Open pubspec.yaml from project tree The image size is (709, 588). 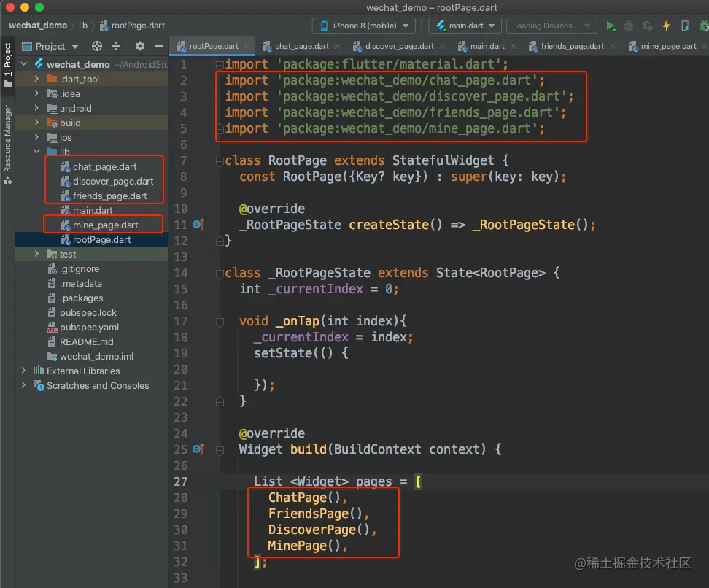point(89,327)
